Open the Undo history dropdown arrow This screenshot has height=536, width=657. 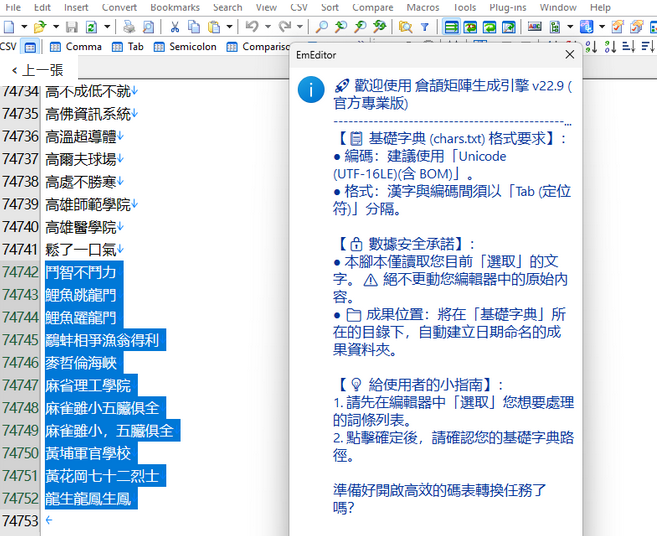tap(266, 27)
